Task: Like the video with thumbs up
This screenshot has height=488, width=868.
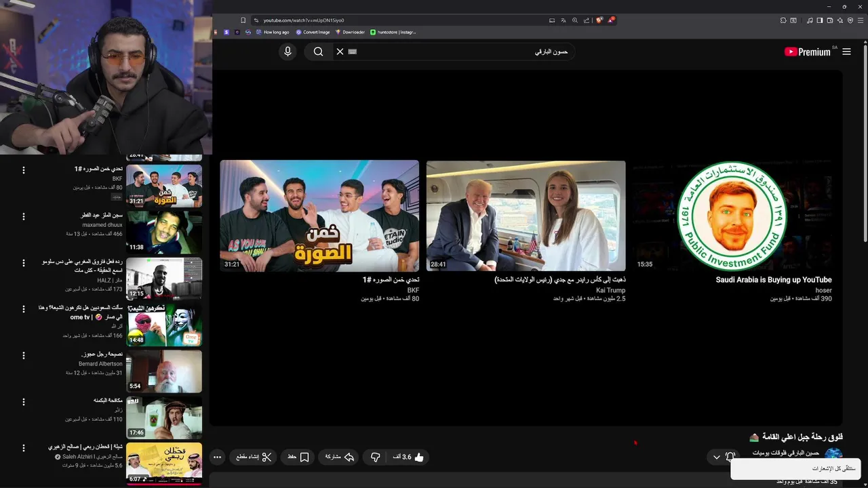Action: [408, 457]
